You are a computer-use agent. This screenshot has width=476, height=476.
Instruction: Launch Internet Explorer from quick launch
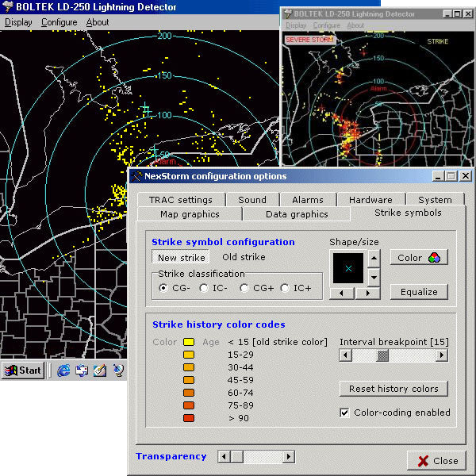[x=63, y=370]
